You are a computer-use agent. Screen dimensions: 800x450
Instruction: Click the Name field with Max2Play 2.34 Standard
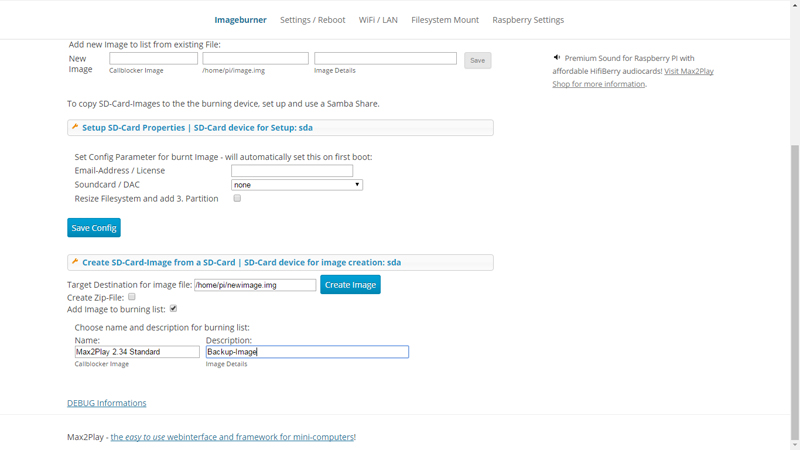coord(137,352)
